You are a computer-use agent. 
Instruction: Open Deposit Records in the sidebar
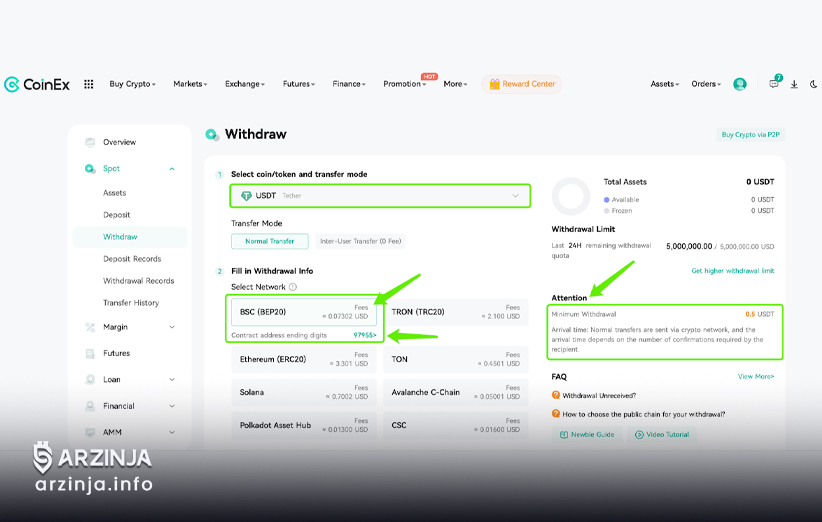(x=132, y=259)
